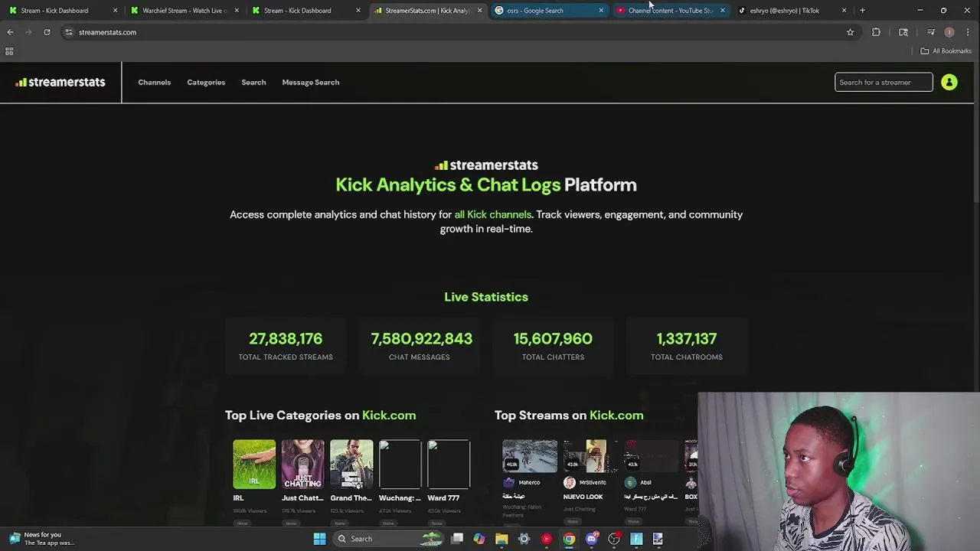Open a new browser tab with plus button
980x551 pixels.
pyautogui.click(x=862, y=11)
